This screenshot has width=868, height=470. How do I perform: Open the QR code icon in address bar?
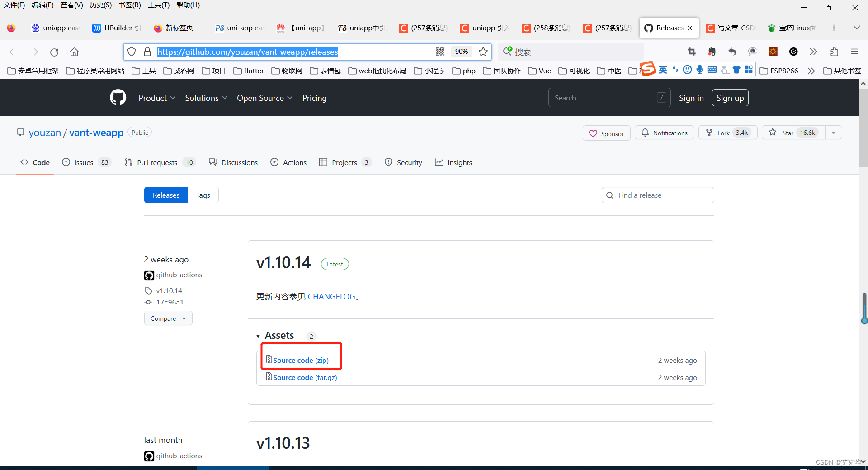440,52
